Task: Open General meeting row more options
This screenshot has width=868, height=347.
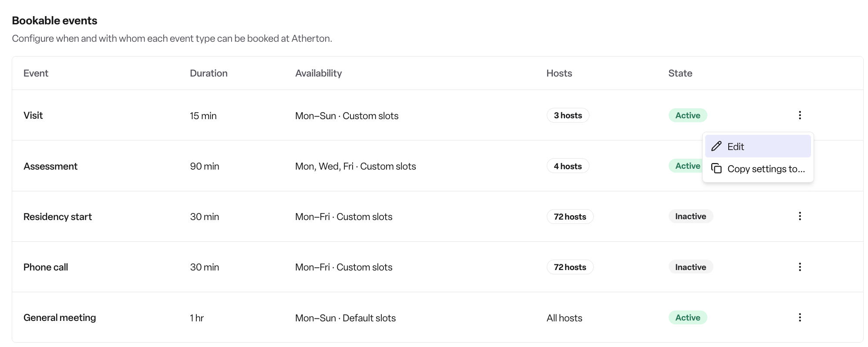Action: coord(800,317)
